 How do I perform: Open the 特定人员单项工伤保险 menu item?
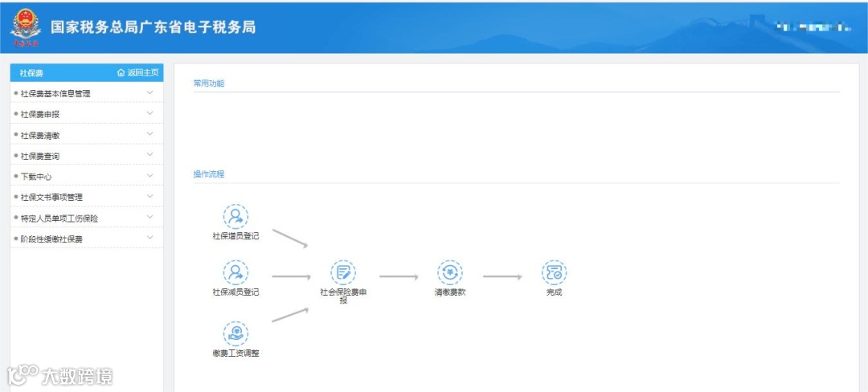[x=87, y=218]
